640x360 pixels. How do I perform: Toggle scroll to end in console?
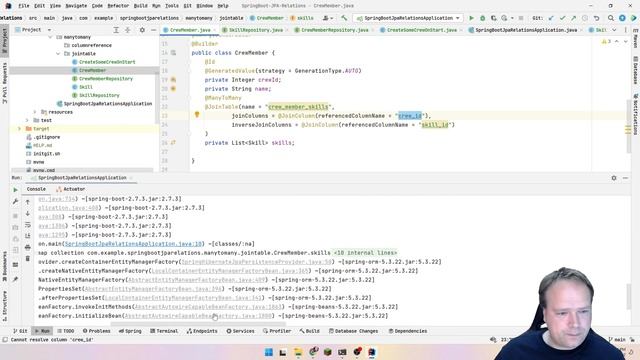pos(28,236)
